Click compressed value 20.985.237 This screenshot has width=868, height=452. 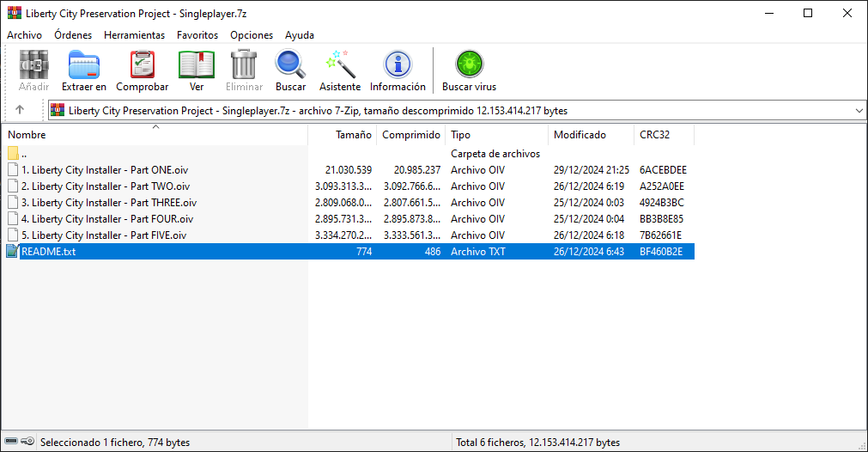click(x=417, y=170)
